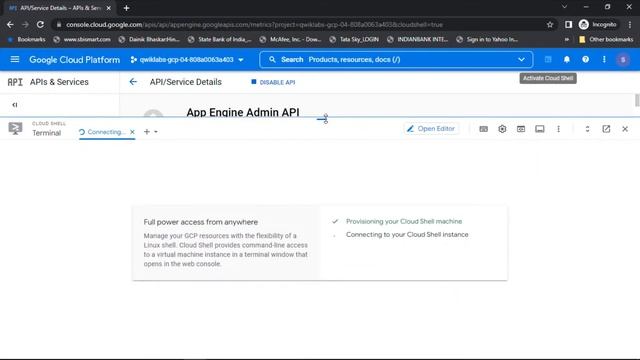Click the Cloud Shell web preview icon
640x360 pixels.
pos(521,129)
